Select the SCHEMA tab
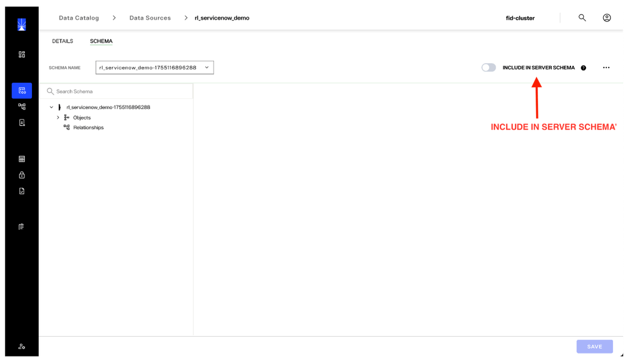Viewport: 637px width, 364px height. pos(101,41)
